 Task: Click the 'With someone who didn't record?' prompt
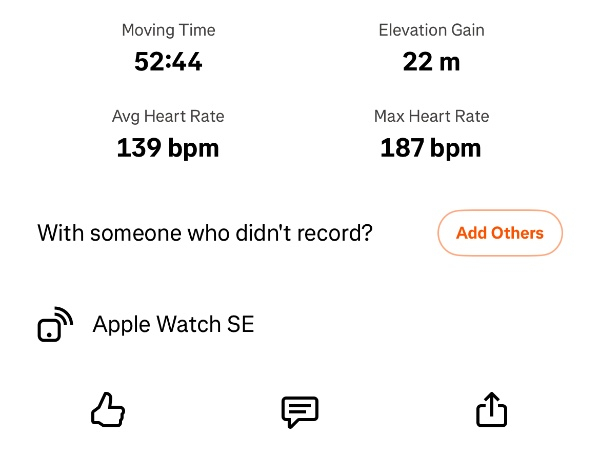tap(205, 234)
